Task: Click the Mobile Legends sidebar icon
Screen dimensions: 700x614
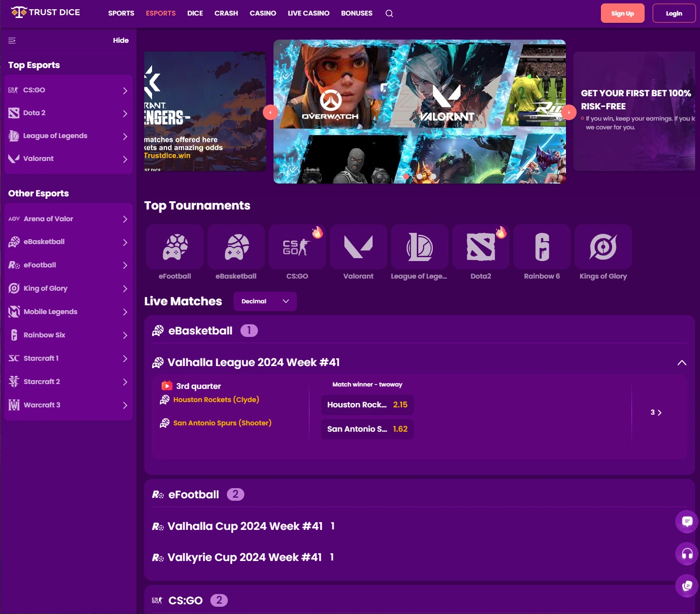Action: (14, 312)
